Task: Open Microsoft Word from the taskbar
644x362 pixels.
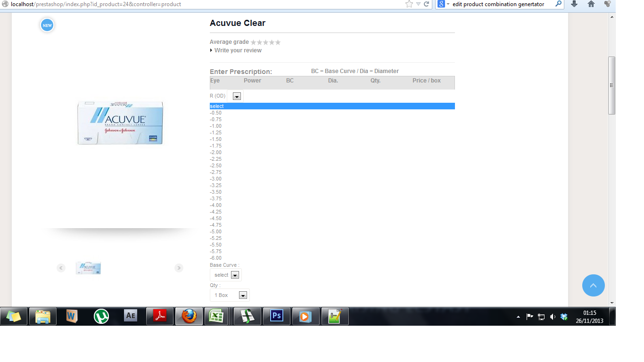Action: point(72,316)
